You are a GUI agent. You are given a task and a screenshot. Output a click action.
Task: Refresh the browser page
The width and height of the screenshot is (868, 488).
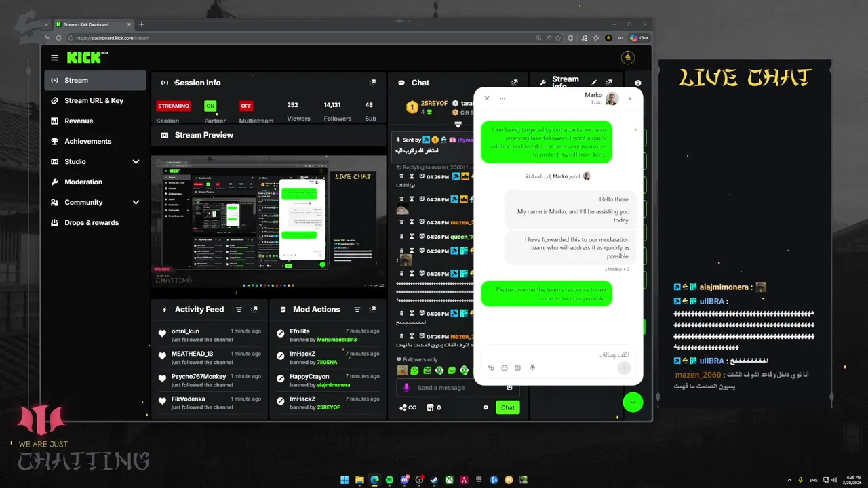coord(58,38)
